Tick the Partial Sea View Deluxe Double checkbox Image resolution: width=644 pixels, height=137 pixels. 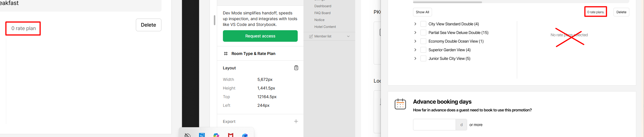point(423,33)
